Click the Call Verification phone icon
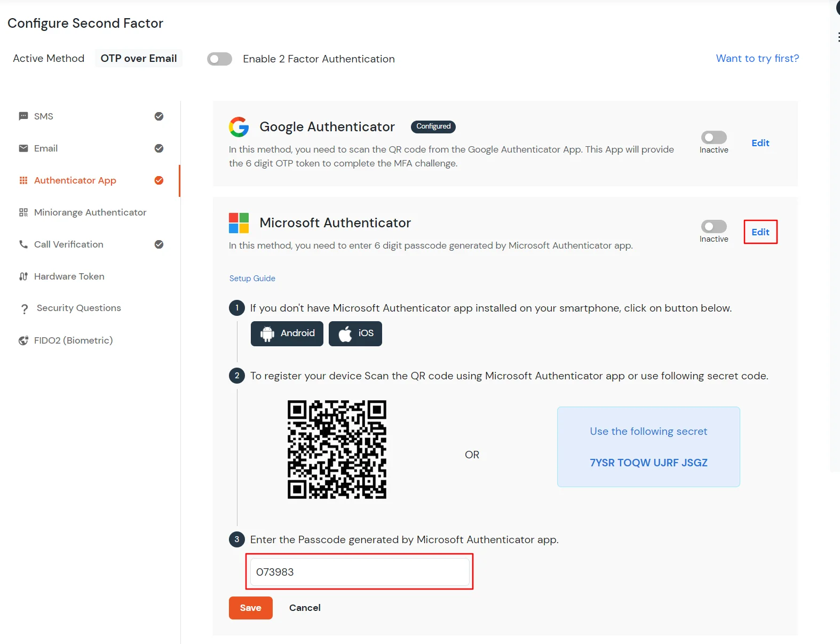 (23, 244)
